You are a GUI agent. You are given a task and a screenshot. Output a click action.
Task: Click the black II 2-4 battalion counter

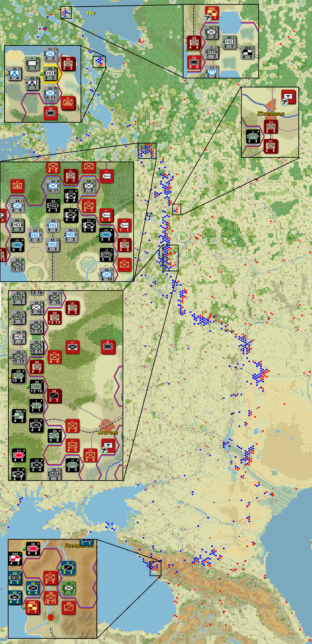106,255
